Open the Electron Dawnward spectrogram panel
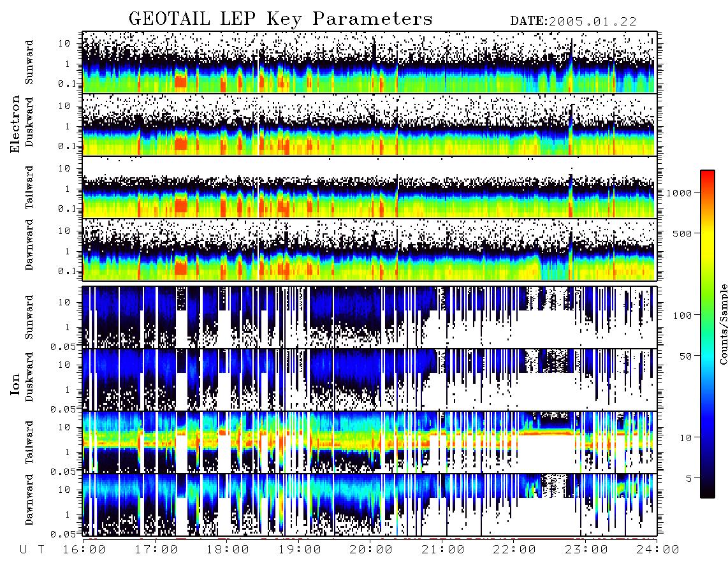 click(370, 249)
